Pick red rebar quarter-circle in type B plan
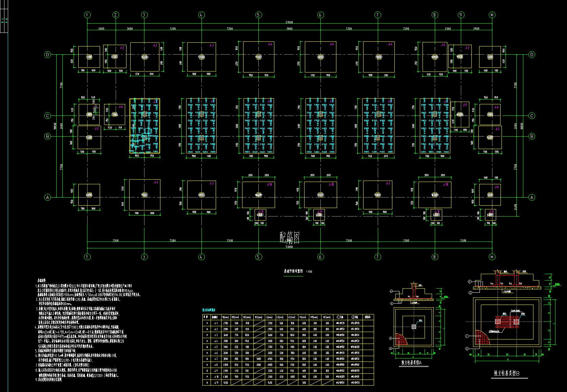Image resolution: width=567 pixels, height=392 pixels. (x=482, y=337)
